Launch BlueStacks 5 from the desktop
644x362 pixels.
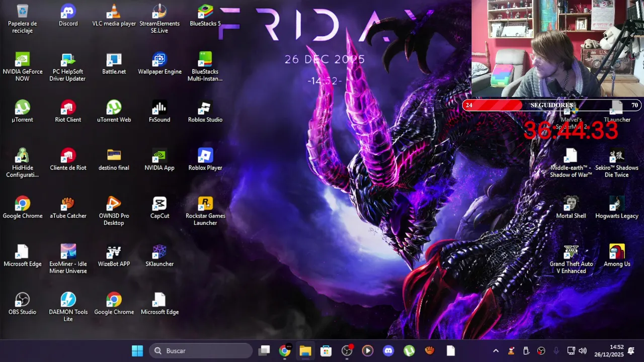pyautogui.click(x=205, y=15)
